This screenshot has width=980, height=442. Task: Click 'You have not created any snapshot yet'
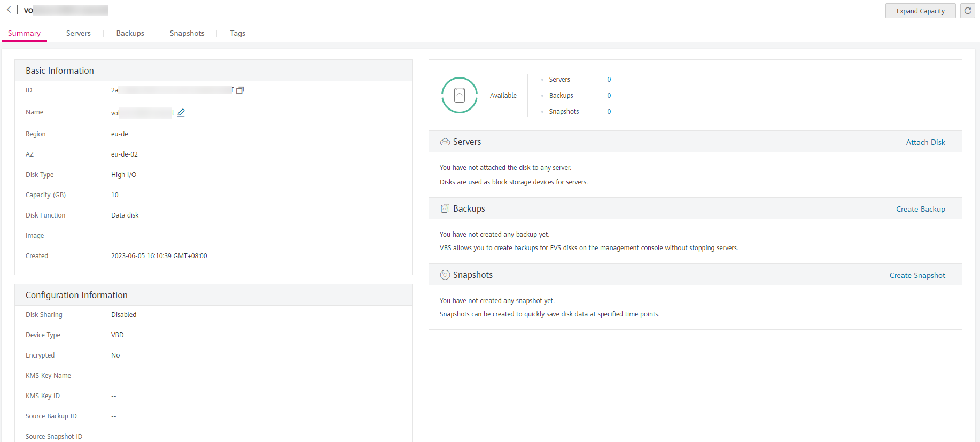497,301
